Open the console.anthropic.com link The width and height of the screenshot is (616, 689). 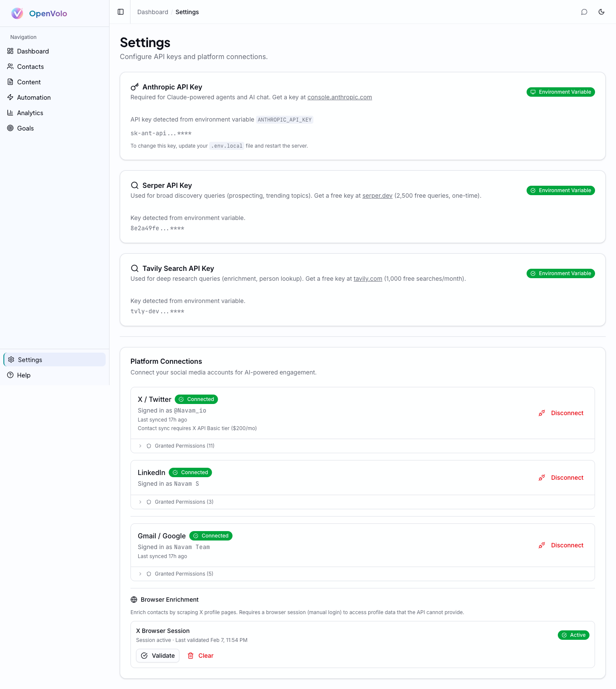pyautogui.click(x=340, y=97)
